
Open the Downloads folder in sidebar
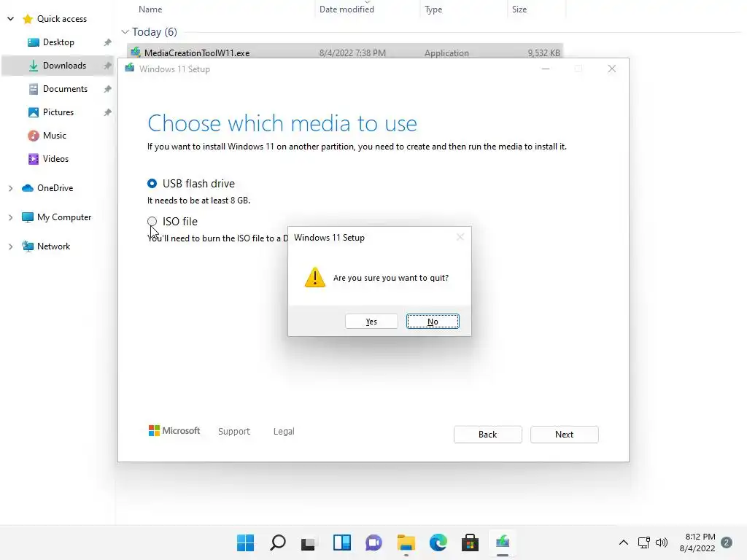click(64, 66)
